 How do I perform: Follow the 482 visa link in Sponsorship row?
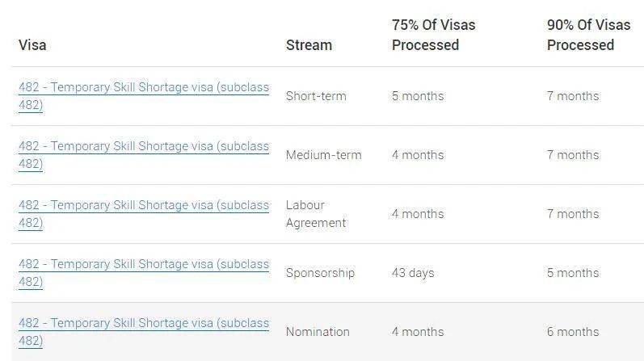point(143,264)
